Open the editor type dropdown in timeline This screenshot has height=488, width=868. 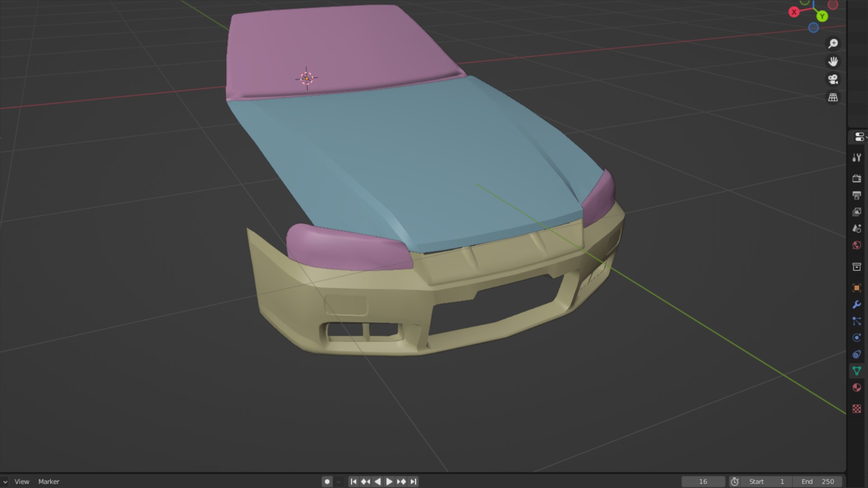click(5, 482)
